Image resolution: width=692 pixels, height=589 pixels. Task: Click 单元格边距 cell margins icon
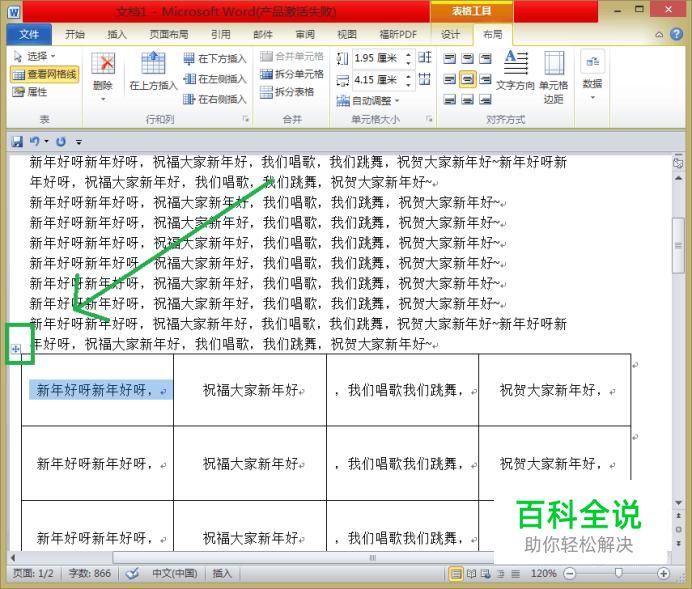tap(554, 63)
